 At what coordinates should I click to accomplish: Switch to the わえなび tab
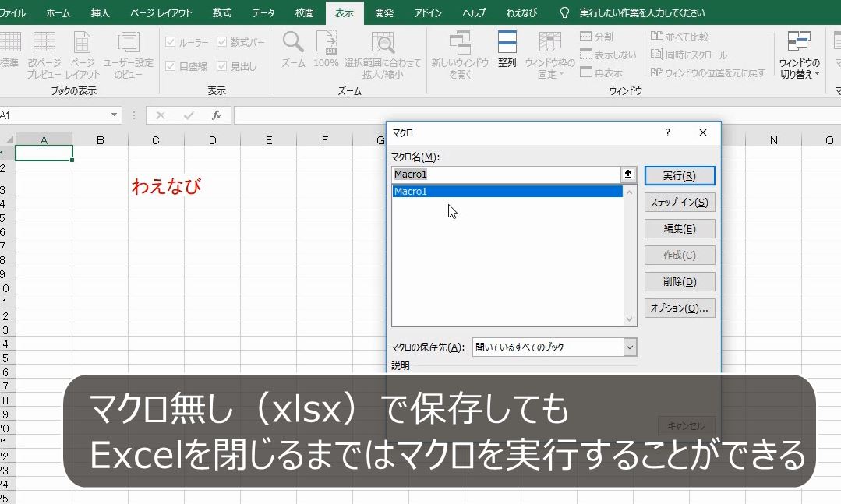[521, 12]
